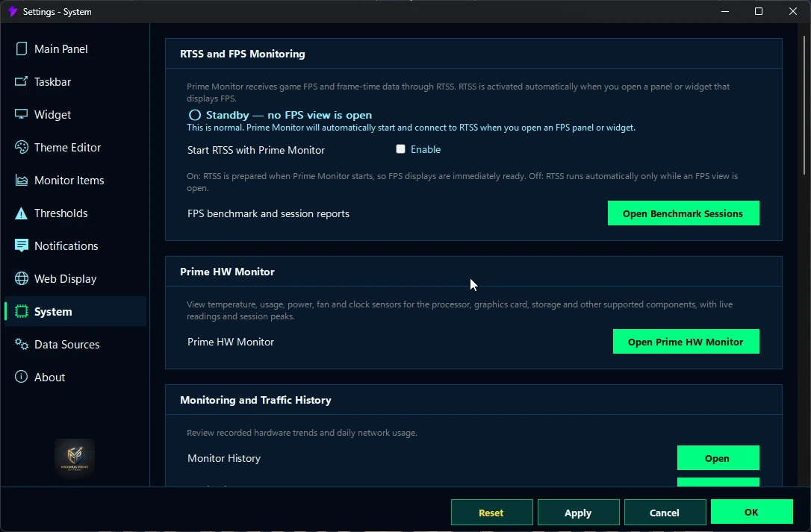Open Monitor History with the Open button
This screenshot has width=811, height=532.
point(718,458)
